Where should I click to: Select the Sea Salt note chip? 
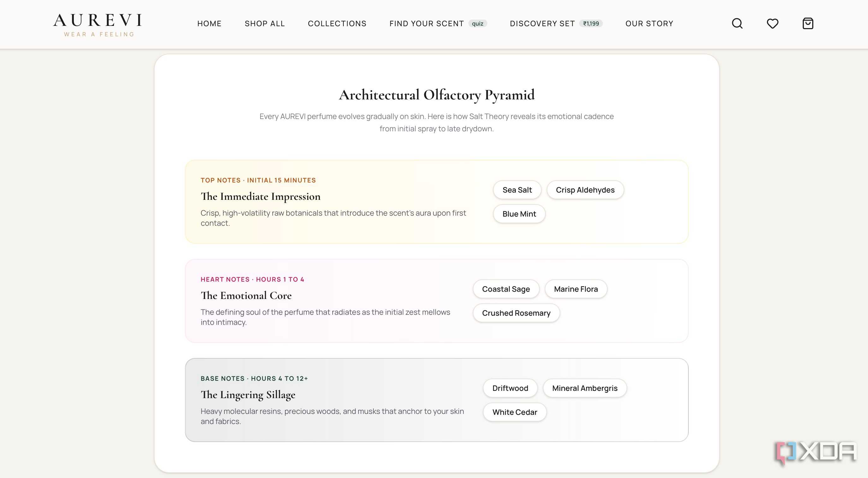coord(517,190)
